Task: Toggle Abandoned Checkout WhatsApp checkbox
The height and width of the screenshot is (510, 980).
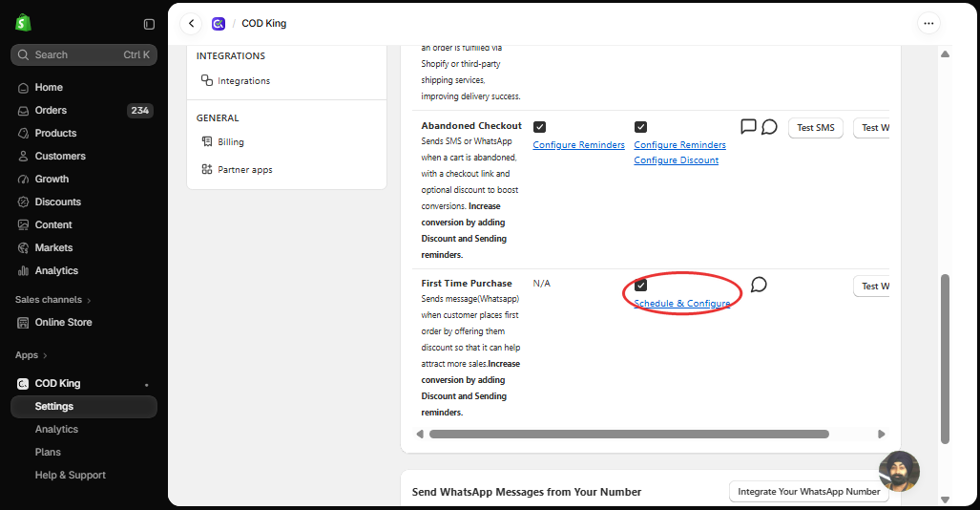Action: (640, 127)
